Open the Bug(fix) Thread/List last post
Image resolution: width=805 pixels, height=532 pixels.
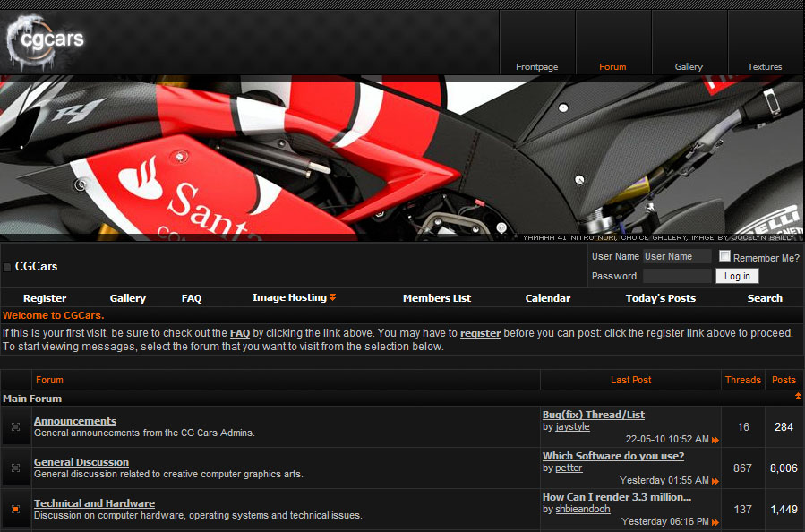tap(594, 415)
